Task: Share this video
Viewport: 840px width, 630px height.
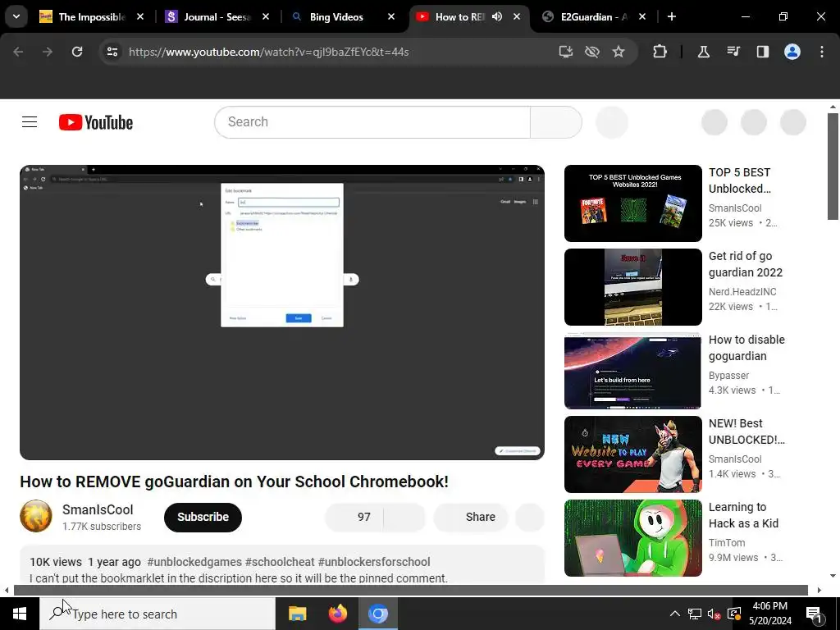Action: pyautogui.click(x=470, y=517)
